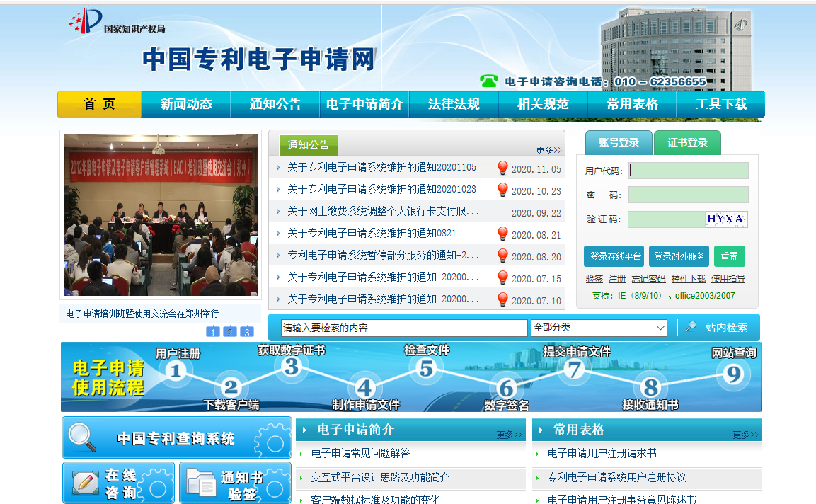Show slide 2 of the news carousel
Screen dimensions: 816x504
coord(229,332)
